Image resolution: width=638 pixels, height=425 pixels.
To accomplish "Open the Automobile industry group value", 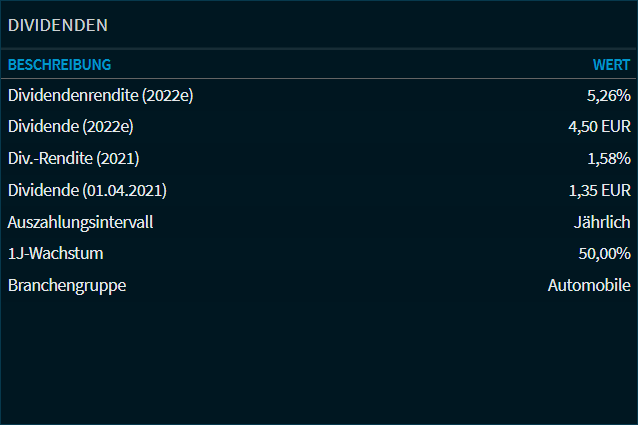I will 589,285.
